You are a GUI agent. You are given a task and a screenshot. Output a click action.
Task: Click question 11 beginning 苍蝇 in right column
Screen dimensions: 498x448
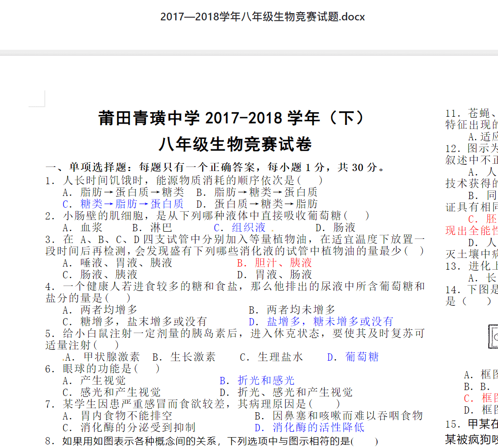(472, 113)
